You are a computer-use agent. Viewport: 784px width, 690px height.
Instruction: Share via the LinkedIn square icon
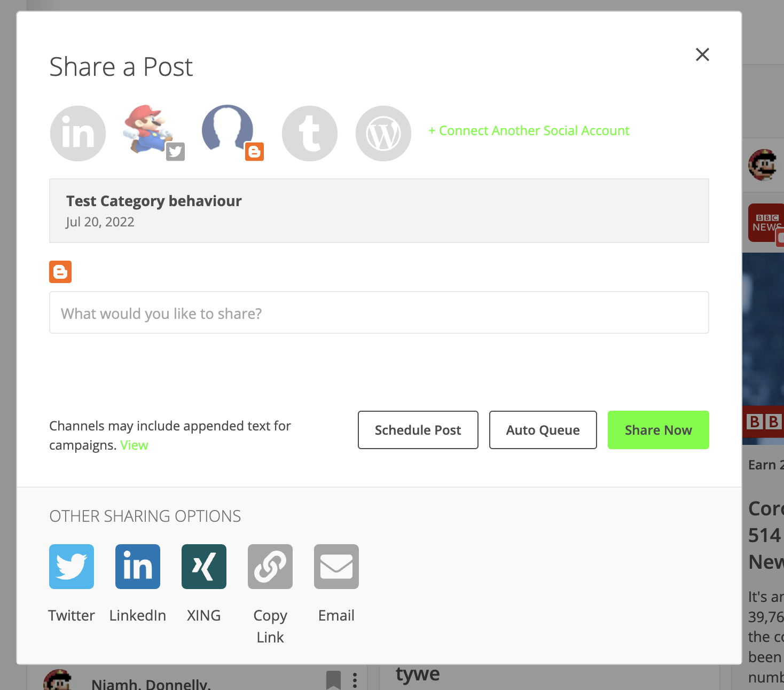(x=138, y=567)
